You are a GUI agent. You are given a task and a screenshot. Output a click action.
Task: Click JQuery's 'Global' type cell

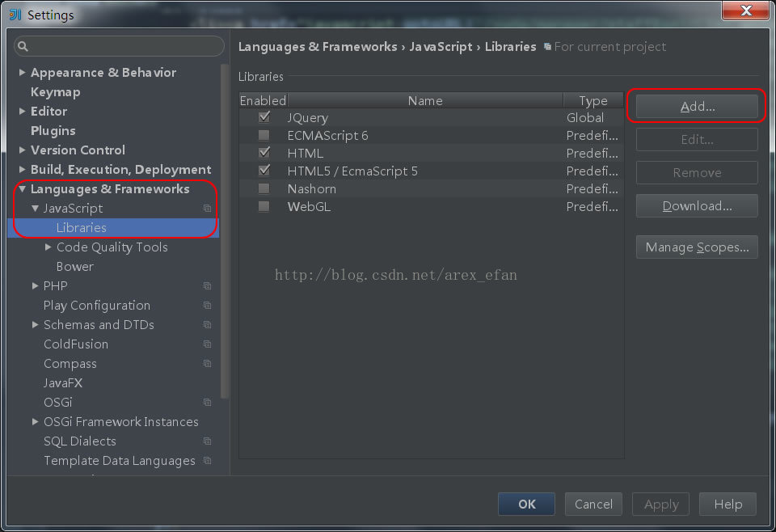[x=585, y=118]
